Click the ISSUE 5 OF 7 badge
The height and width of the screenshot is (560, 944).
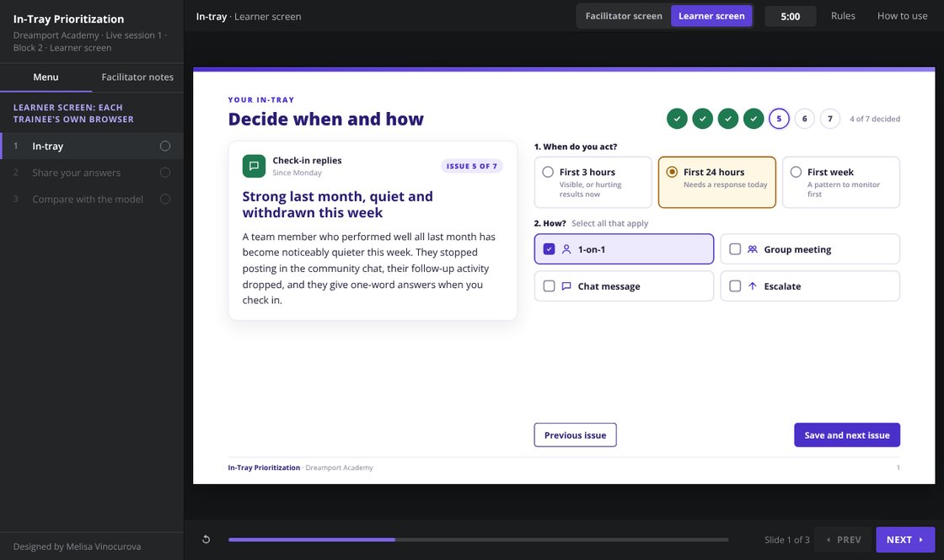(x=472, y=166)
